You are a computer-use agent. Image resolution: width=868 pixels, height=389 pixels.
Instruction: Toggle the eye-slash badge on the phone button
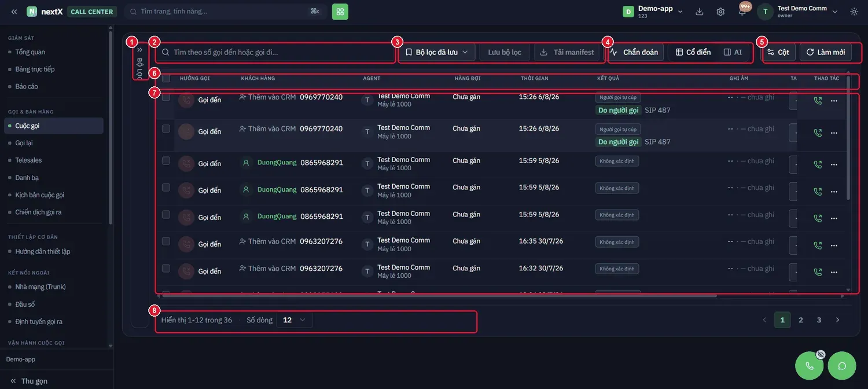(820, 354)
